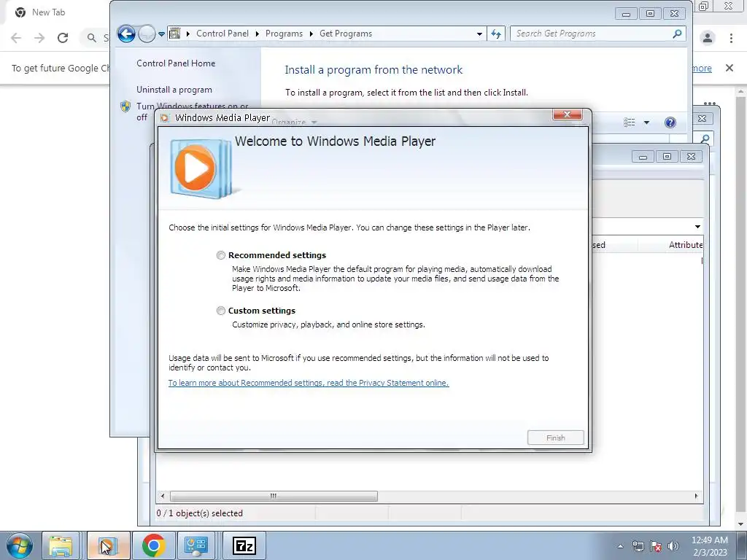This screenshot has height=560, width=747.
Task: Click Chrome back arrow
Action: [16, 38]
